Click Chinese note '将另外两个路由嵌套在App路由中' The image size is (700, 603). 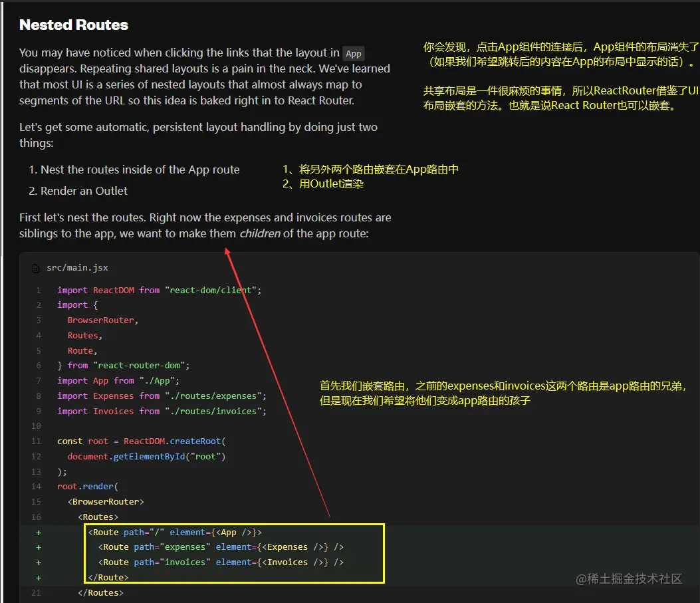tap(378, 169)
